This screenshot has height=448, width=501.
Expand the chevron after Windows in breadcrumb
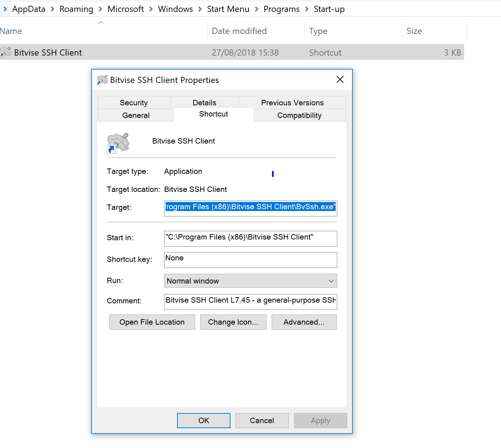(200, 9)
